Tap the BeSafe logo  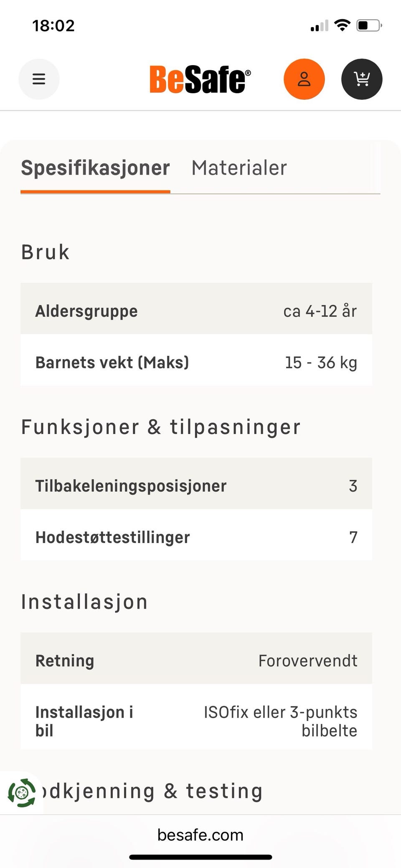(x=200, y=79)
